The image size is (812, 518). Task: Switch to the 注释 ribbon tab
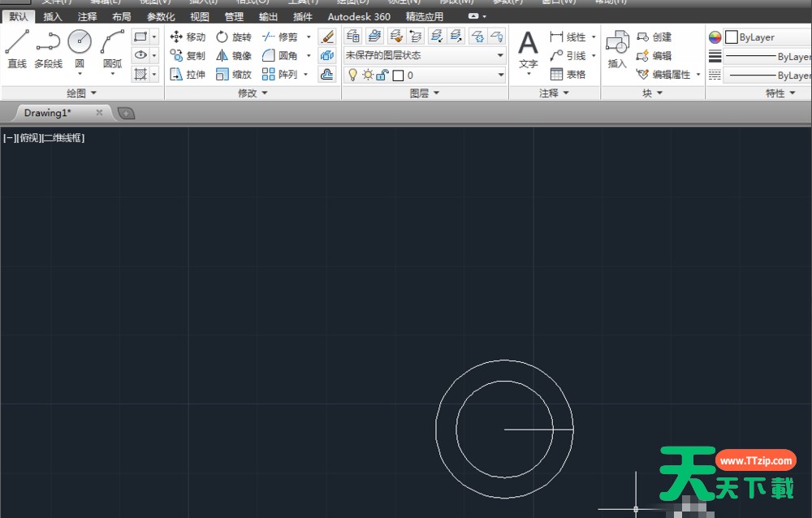click(x=87, y=16)
